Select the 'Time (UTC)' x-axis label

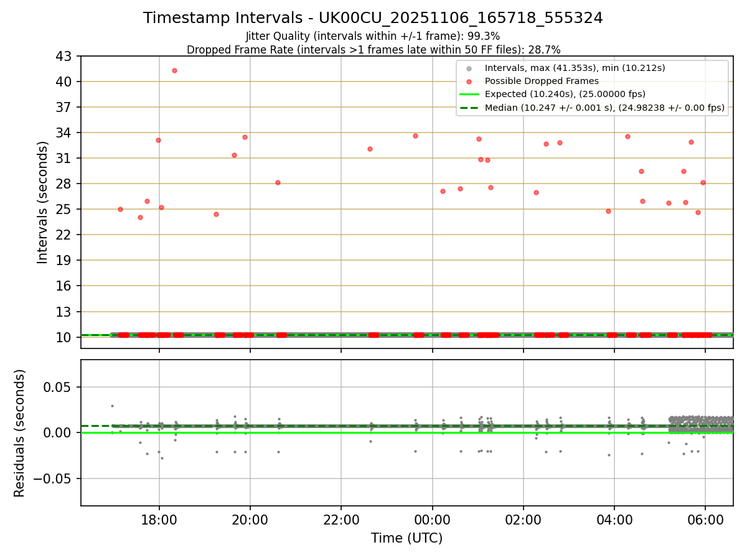(406, 538)
